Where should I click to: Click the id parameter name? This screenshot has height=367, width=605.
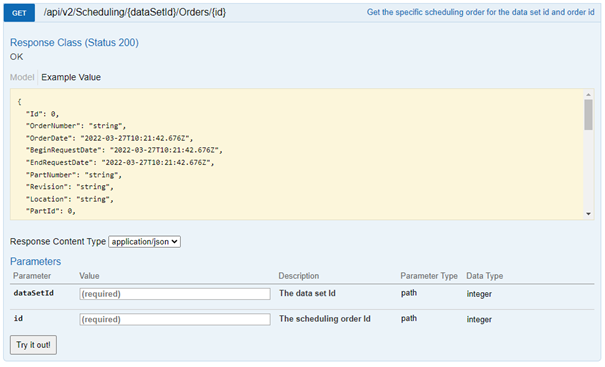point(18,318)
